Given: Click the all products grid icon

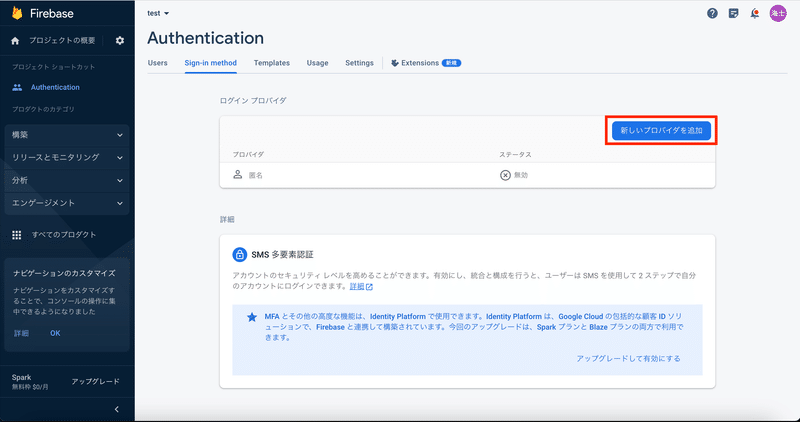Looking at the screenshot, I should (17, 235).
